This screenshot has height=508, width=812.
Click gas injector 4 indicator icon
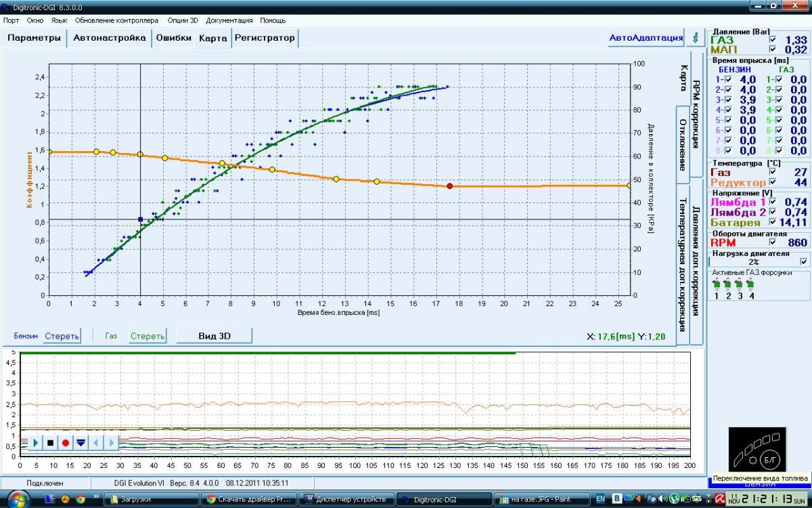pos(751,284)
